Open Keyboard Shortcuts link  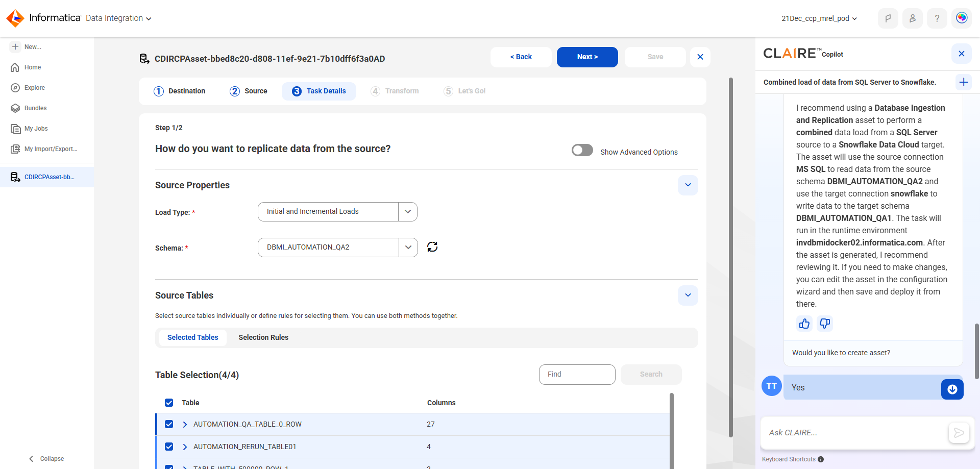click(x=789, y=459)
